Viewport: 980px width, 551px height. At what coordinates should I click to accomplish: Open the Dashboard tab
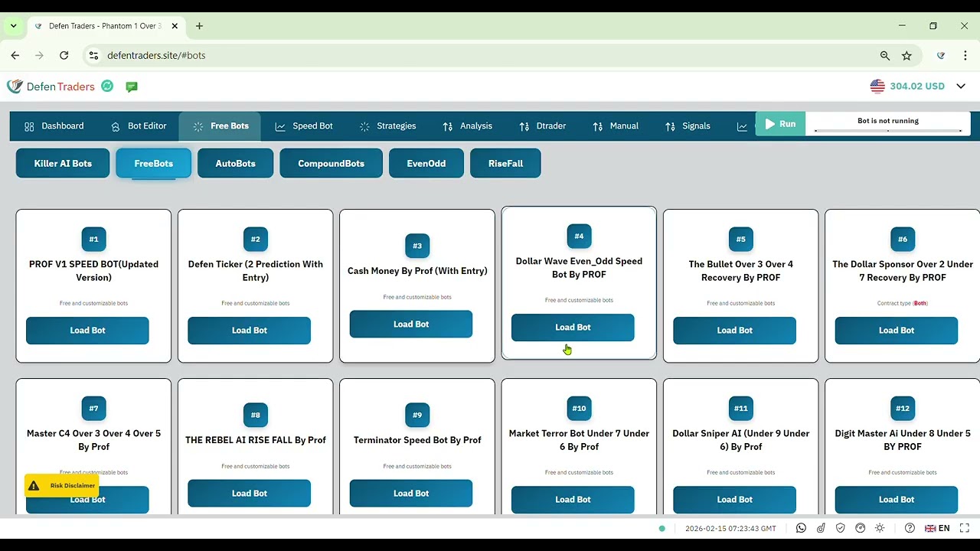pyautogui.click(x=54, y=126)
